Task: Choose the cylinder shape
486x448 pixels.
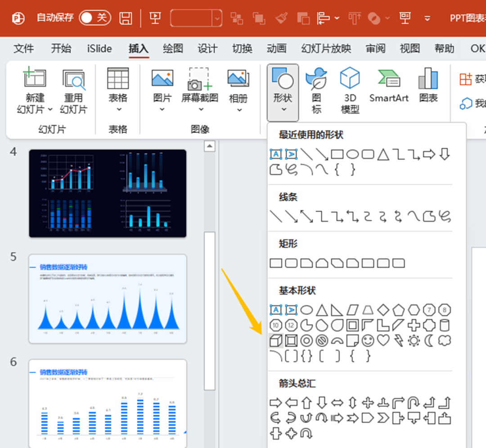Action: coord(445,325)
